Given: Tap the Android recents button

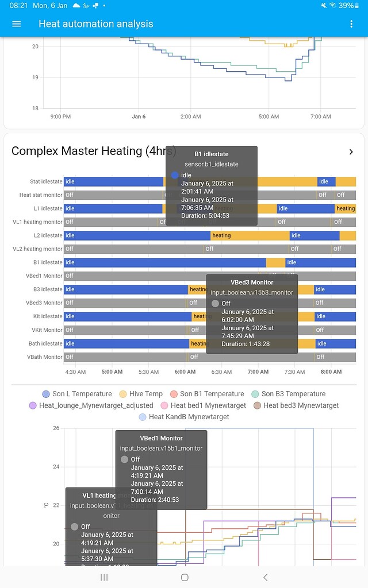Looking at the screenshot, I should 103,578.
